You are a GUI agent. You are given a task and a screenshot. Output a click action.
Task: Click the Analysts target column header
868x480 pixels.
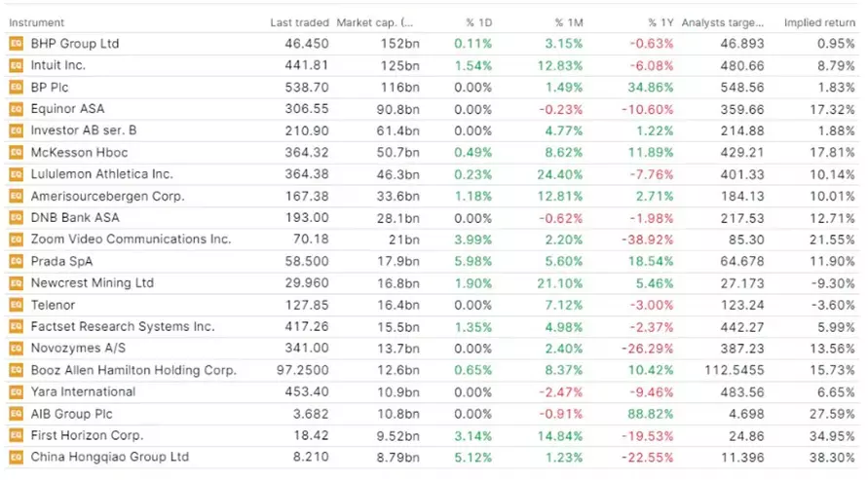tap(722, 22)
